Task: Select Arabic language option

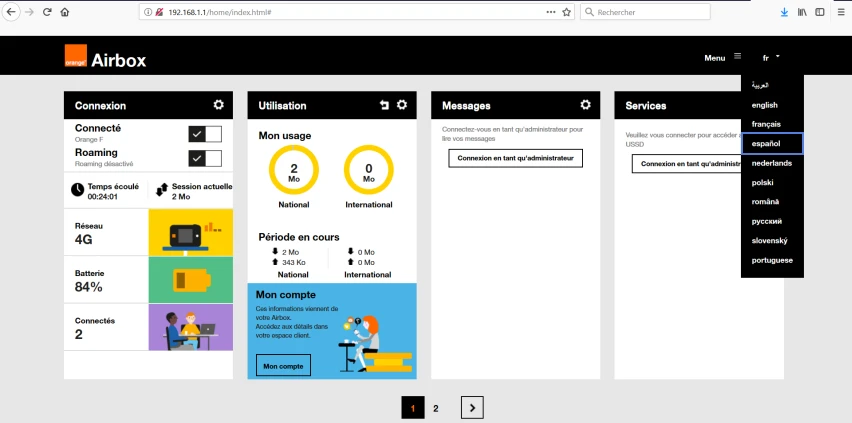Action: [x=760, y=85]
